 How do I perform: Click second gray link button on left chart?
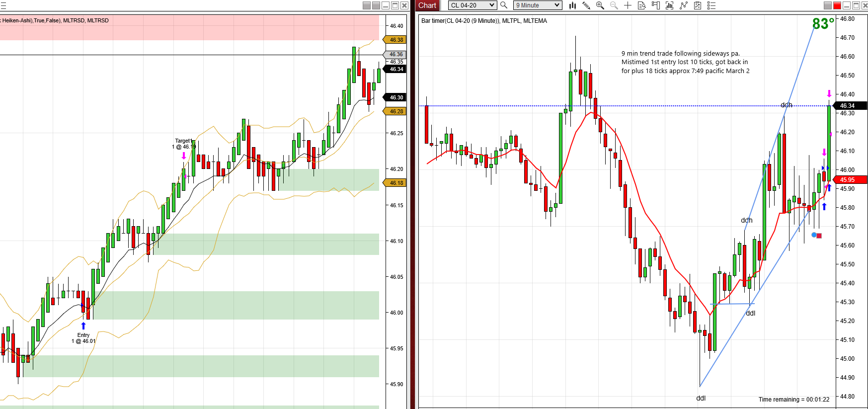point(376,5)
